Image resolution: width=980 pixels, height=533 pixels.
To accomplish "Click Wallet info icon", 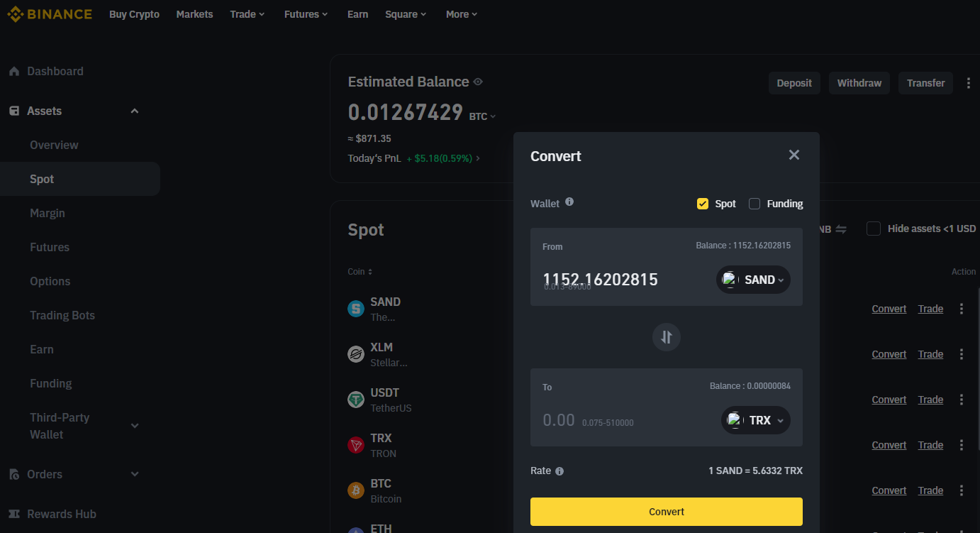I will point(569,202).
